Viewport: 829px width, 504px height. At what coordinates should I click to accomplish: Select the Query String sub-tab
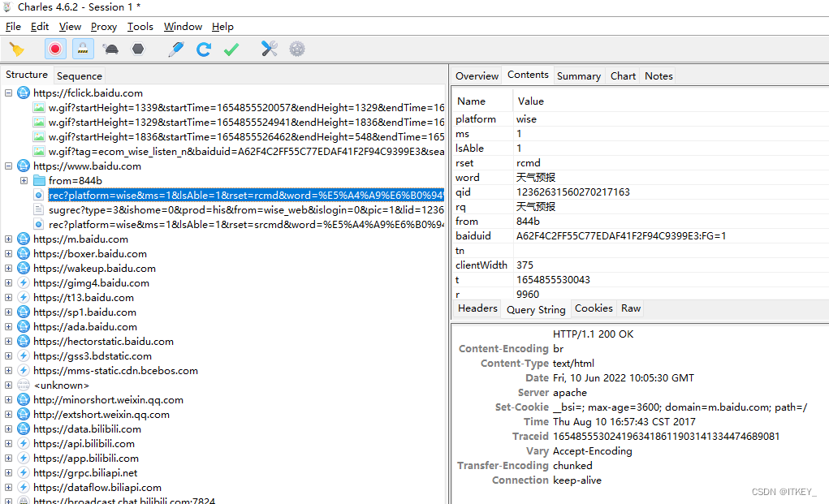(536, 309)
